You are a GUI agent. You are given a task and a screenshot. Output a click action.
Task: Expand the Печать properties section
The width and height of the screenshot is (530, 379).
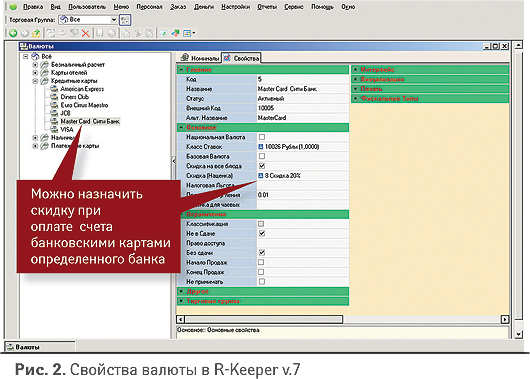click(x=356, y=89)
